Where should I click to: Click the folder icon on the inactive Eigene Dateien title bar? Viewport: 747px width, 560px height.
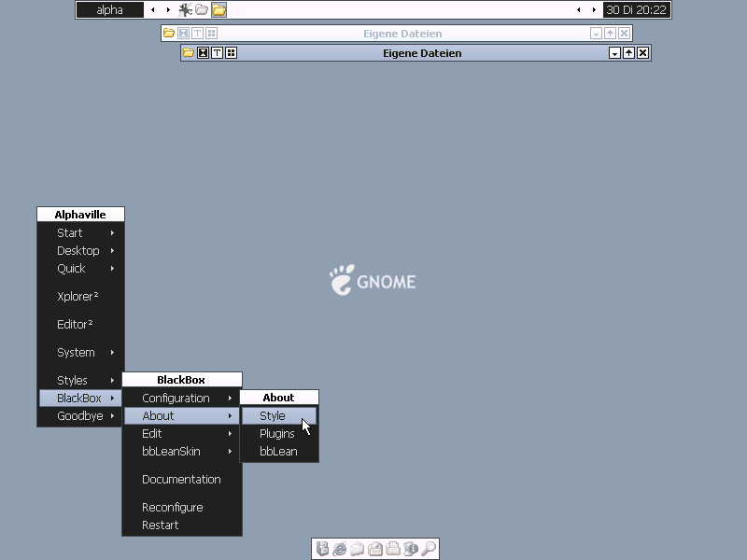pyautogui.click(x=169, y=33)
